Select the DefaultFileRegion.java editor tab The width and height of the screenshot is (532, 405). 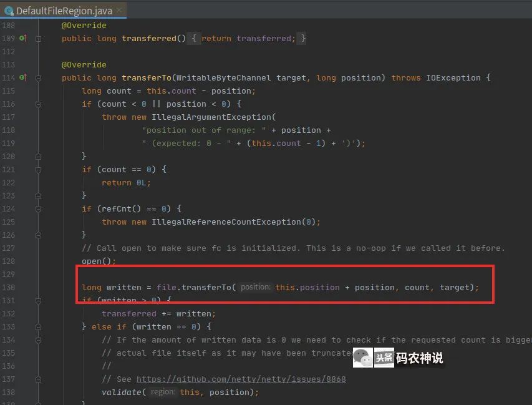63,11
